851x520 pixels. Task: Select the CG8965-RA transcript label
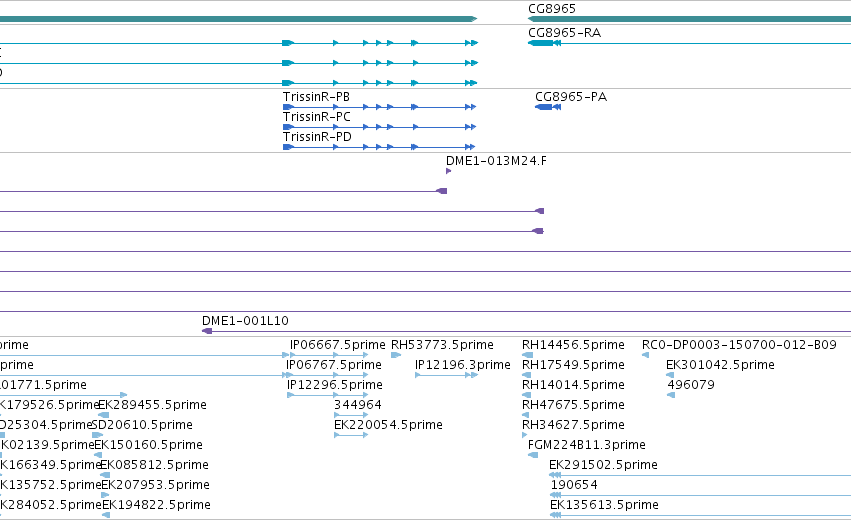(564, 33)
